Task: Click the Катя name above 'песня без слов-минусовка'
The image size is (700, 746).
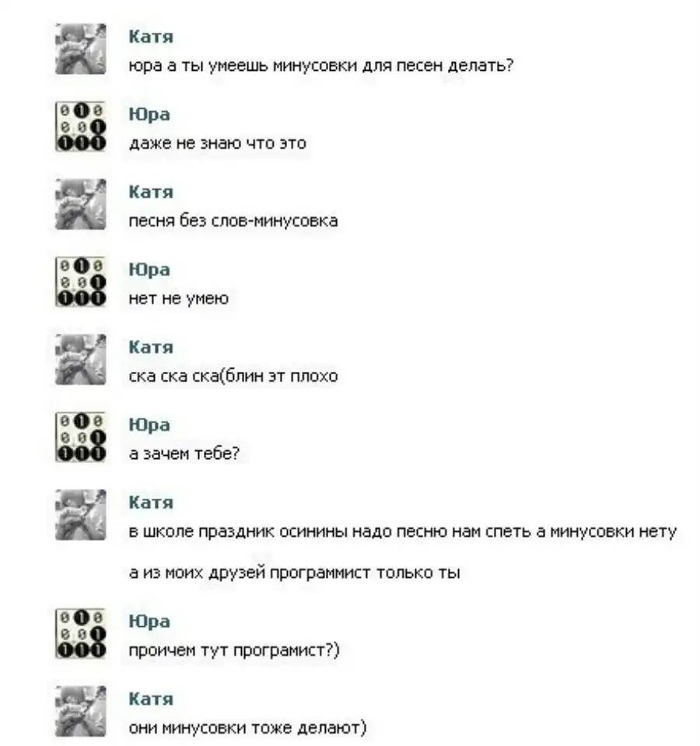Action: pos(151,191)
